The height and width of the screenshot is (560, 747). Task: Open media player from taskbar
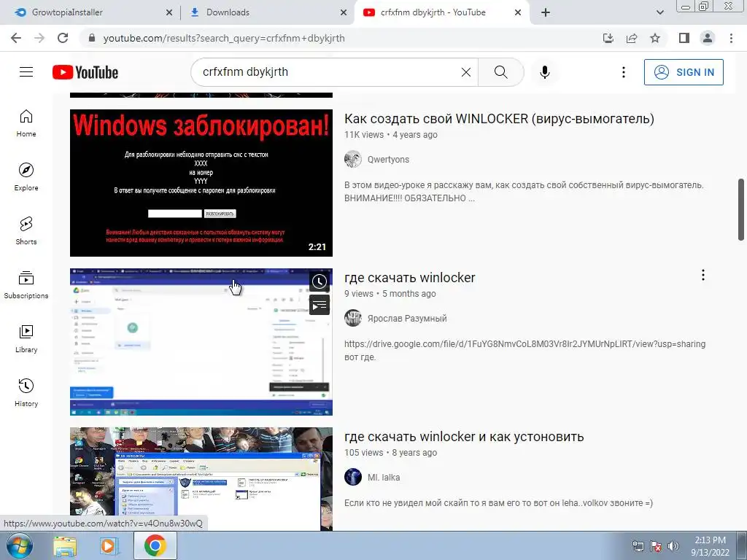click(x=109, y=546)
